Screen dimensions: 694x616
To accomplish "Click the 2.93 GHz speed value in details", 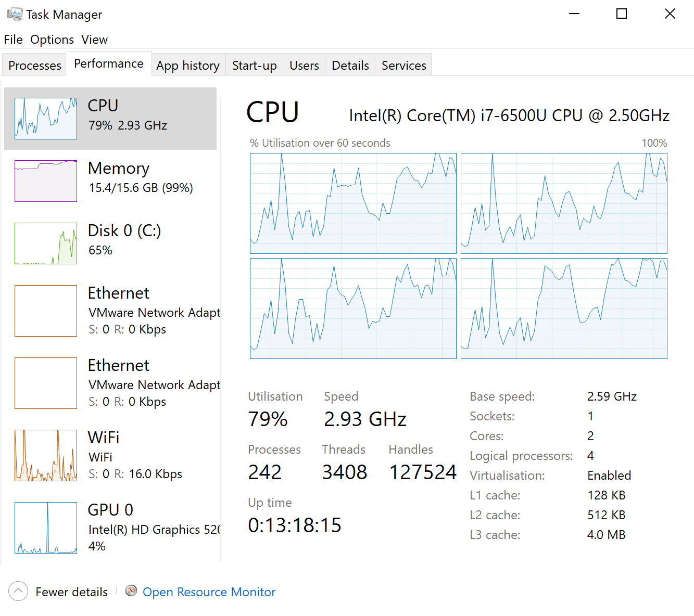I will click(x=365, y=419).
